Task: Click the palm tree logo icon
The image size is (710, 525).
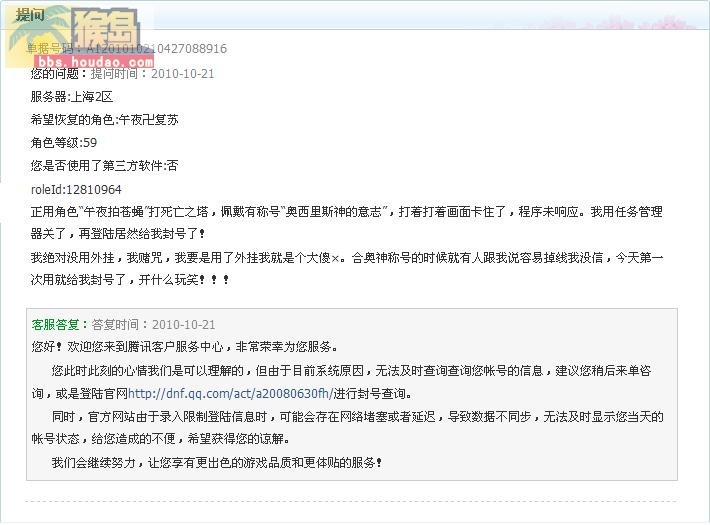Action: (38, 36)
